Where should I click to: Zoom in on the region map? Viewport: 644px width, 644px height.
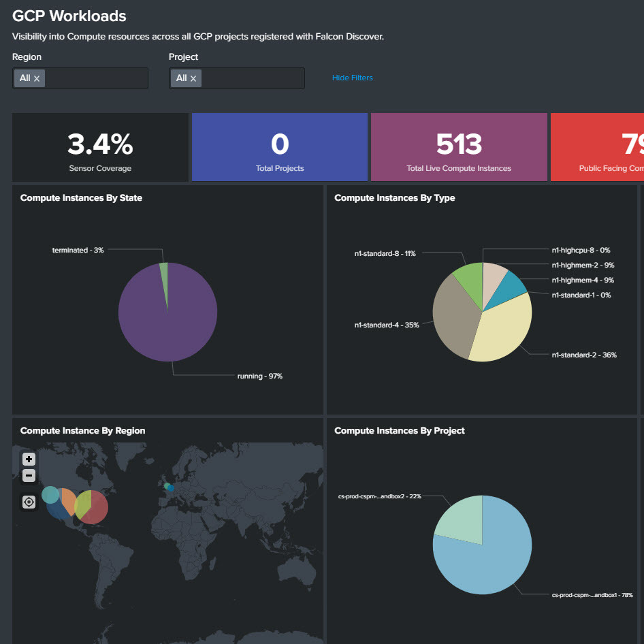pyautogui.click(x=29, y=459)
